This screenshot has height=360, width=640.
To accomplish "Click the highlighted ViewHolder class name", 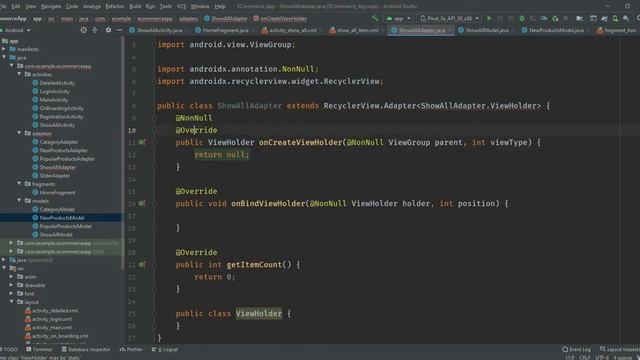I will click(259, 313).
